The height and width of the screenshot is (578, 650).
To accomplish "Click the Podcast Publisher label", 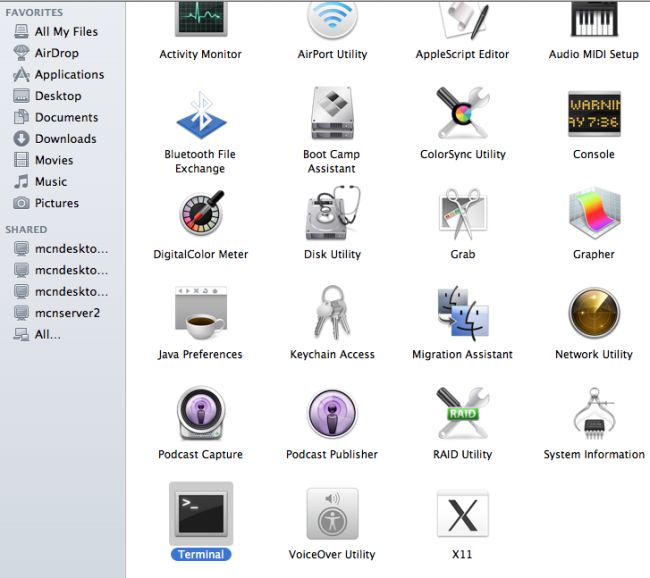I will click(332, 454).
